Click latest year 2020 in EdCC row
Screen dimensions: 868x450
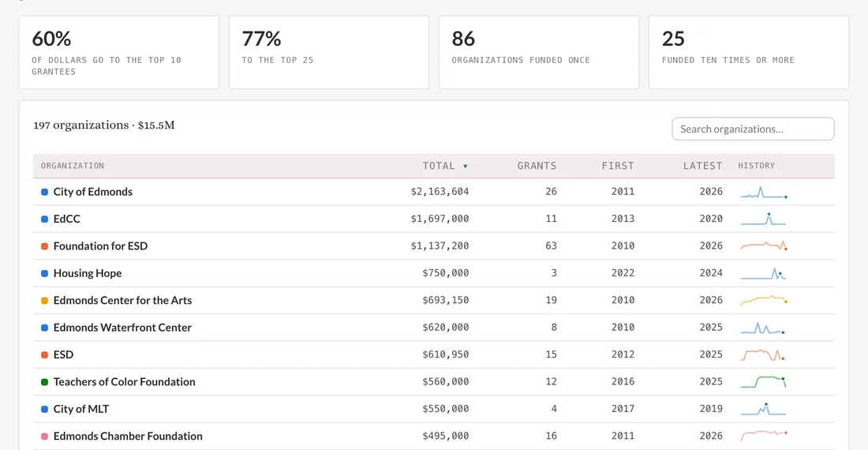coord(711,219)
